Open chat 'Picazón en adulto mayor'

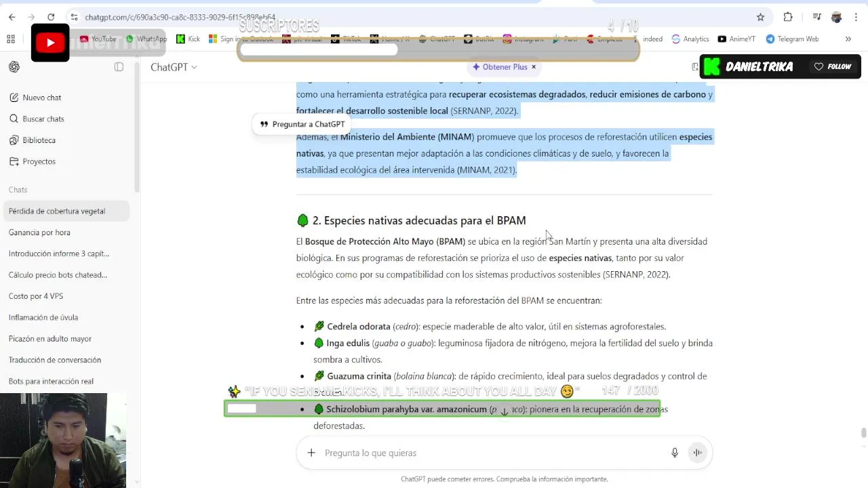pos(66,338)
